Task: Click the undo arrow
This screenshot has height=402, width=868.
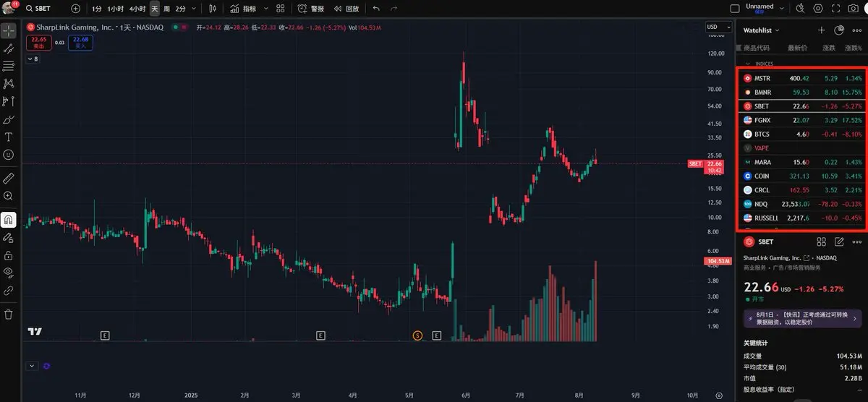Action: pyautogui.click(x=376, y=9)
